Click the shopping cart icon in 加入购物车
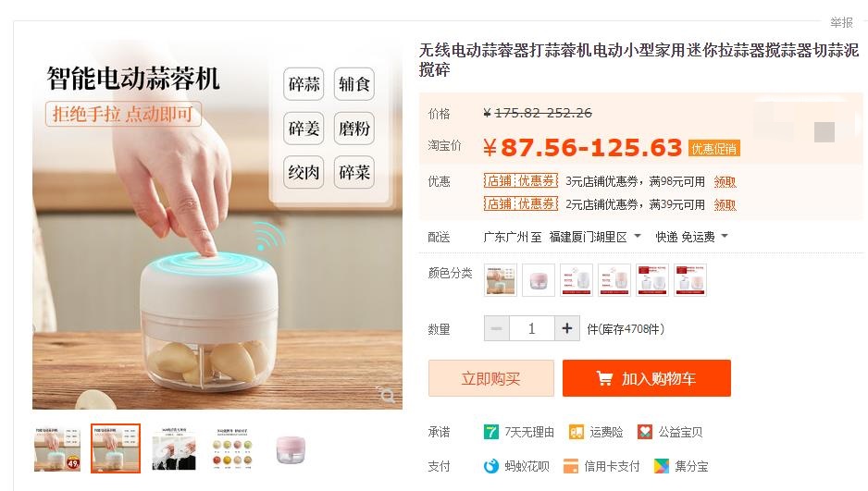Screen dimensions: 868x491 [604, 379]
